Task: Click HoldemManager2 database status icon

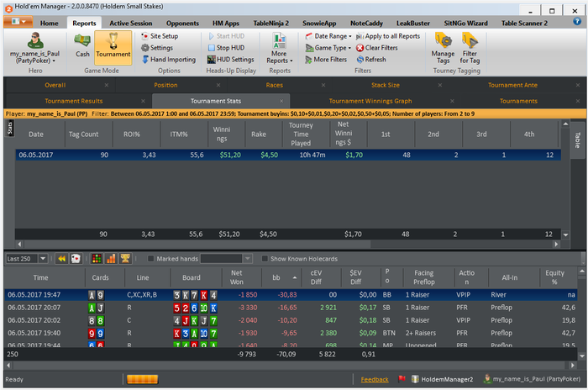Action: point(415,379)
